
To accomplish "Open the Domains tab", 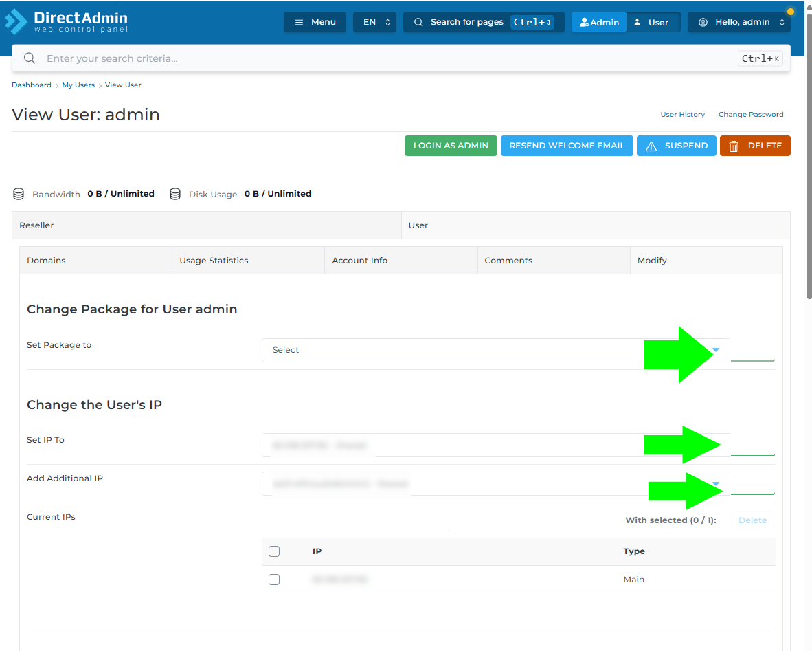I will [x=95, y=260].
